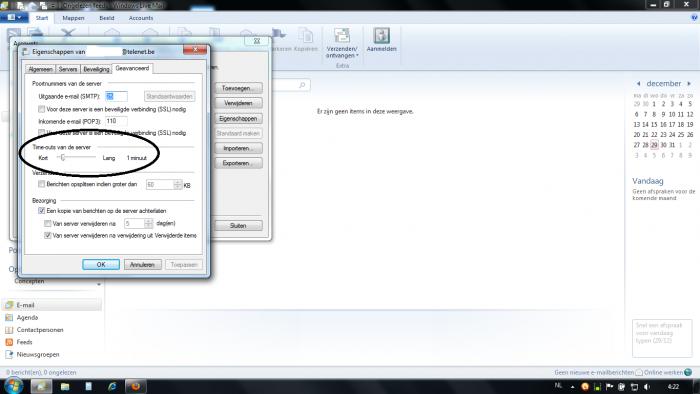
Task: Go to previous month in calendar
Action: [x=638, y=83]
